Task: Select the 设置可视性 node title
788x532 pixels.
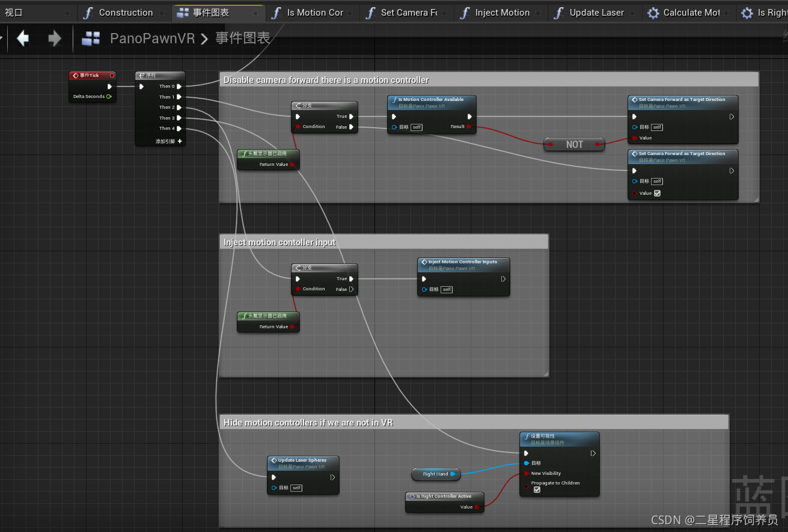Action: click(560, 439)
